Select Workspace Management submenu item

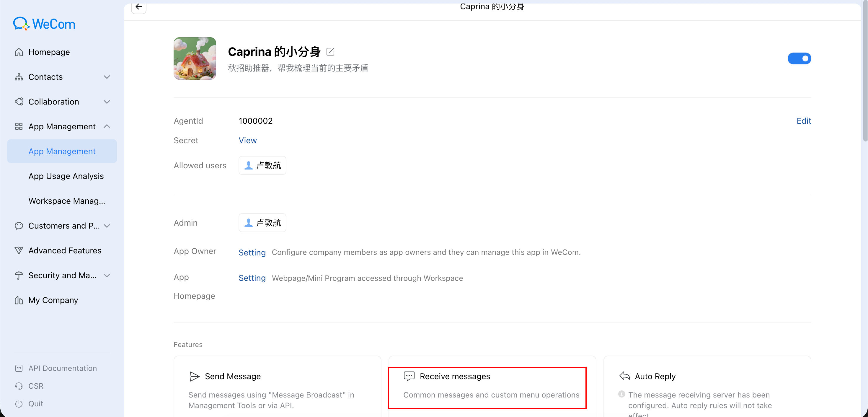(67, 201)
